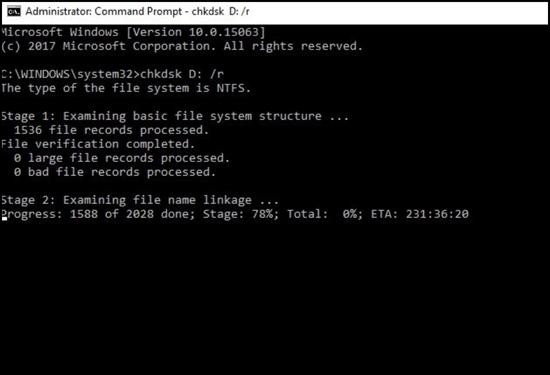Screen dimensions: 550x375
Task: Open the Command Prompt system menu icon
Action: coord(14,12)
